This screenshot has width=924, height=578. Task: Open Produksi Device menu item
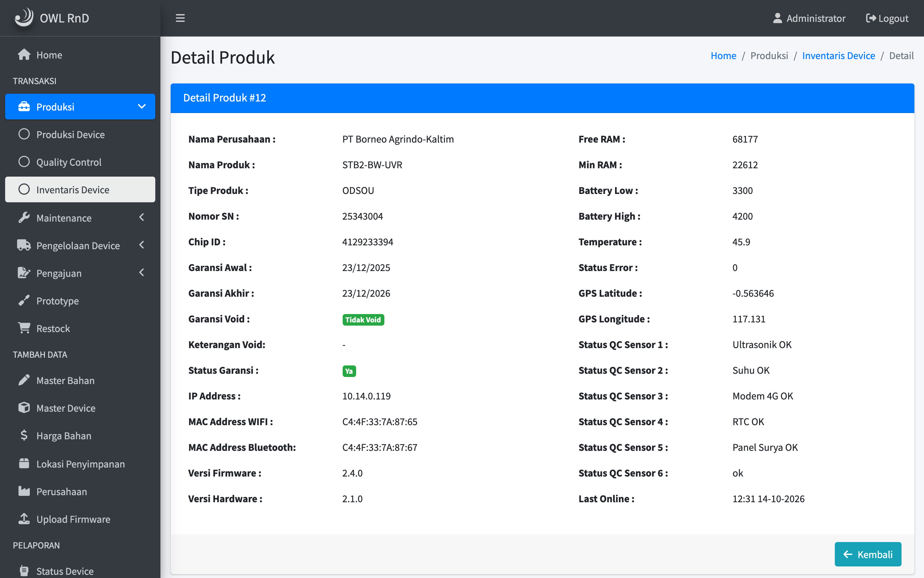click(x=80, y=135)
